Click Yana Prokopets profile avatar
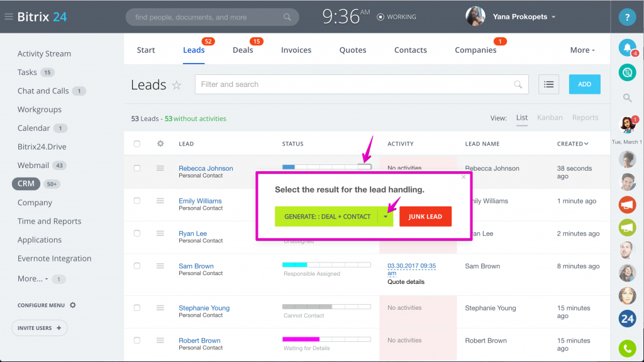This screenshot has width=644, height=362. [475, 16]
